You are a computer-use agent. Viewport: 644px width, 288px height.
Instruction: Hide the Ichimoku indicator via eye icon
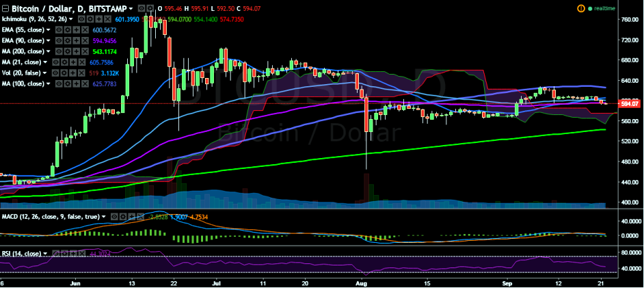[81, 19]
